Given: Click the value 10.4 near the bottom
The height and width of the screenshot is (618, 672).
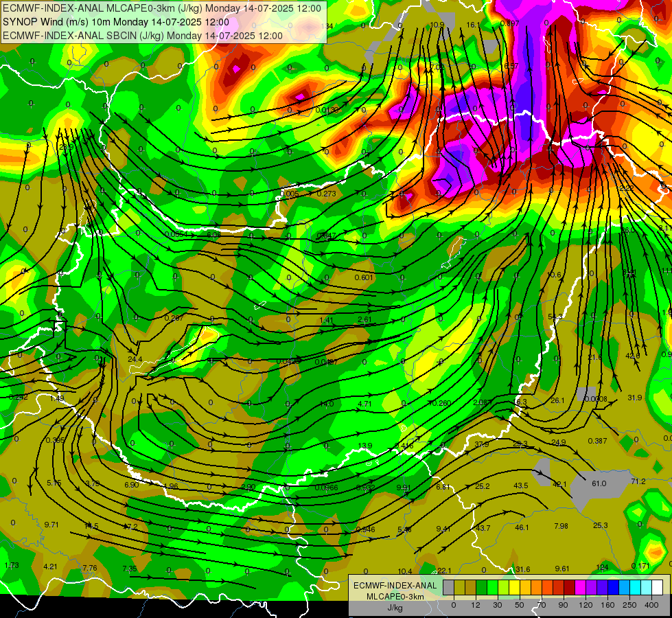Looking at the screenshot, I should click(x=405, y=572).
